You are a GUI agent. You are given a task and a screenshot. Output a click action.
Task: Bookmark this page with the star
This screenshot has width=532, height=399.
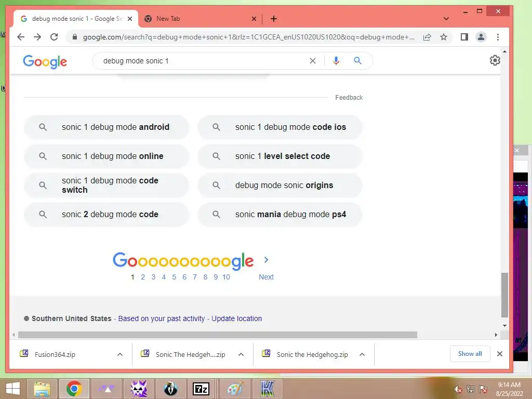[444, 37]
